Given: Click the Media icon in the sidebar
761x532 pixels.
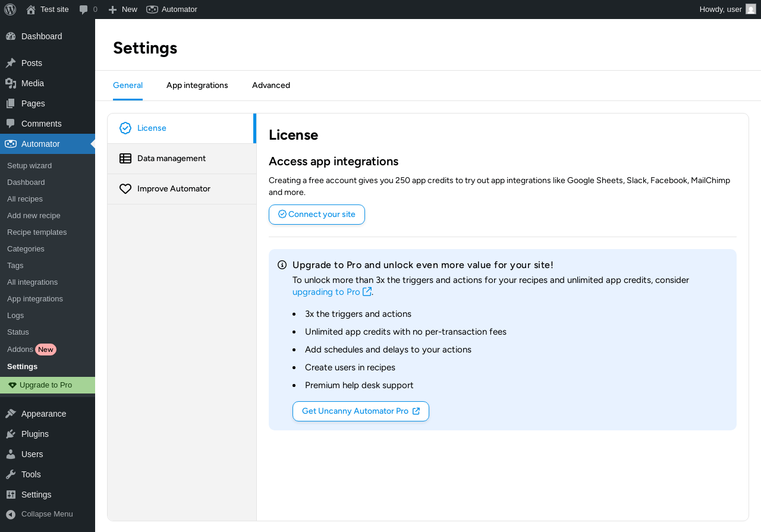Looking at the screenshot, I should [x=11, y=83].
